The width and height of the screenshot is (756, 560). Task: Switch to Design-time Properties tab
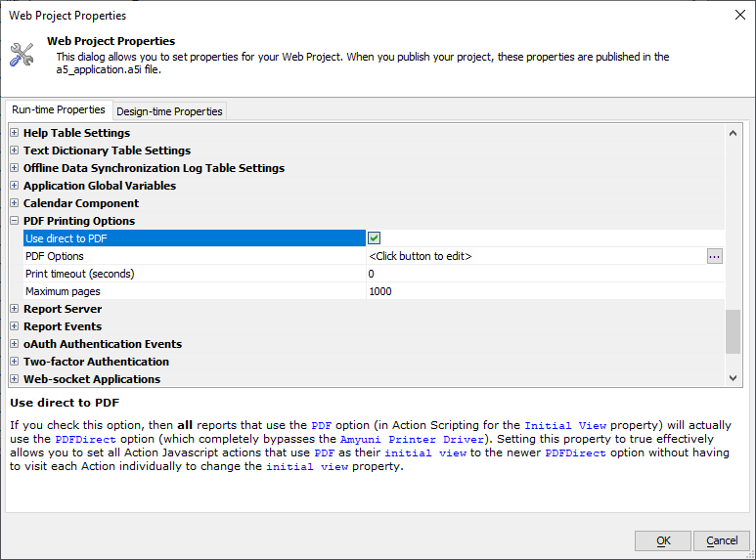pos(169,111)
